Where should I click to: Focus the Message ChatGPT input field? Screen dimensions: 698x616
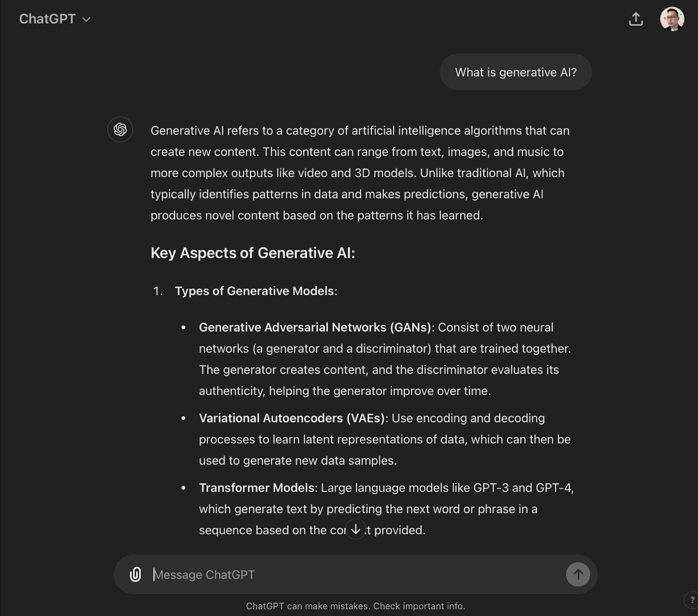click(356, 575)
